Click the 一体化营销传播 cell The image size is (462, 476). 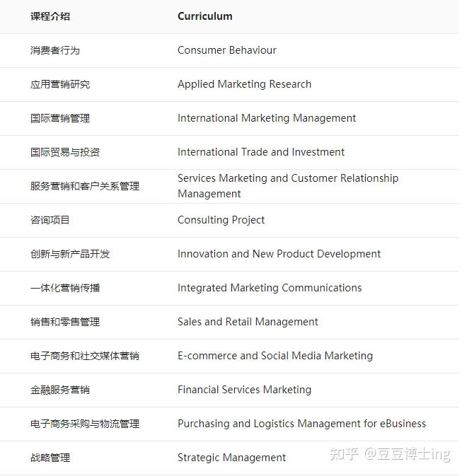65,288
